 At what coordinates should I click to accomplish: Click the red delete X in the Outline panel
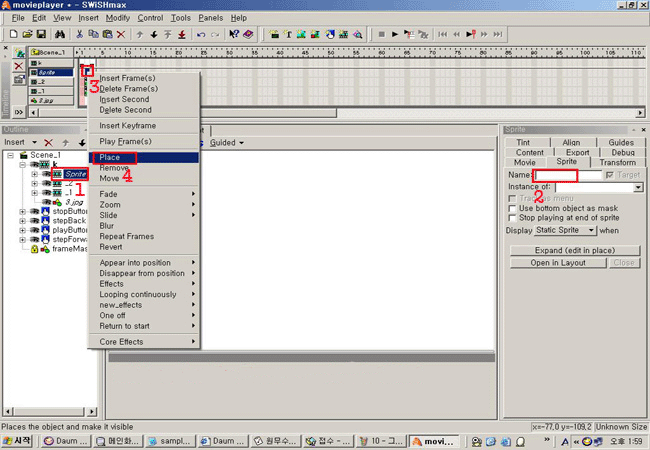coord(49,143)
